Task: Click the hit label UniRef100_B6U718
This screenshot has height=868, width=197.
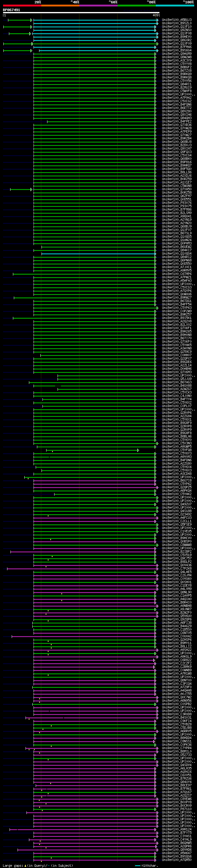Action: click(x=177, y=481)
